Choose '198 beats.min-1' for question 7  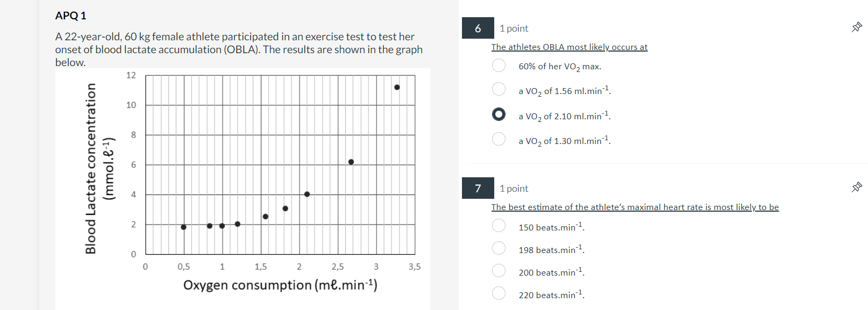pyautogui.click(x=499, y=248)
